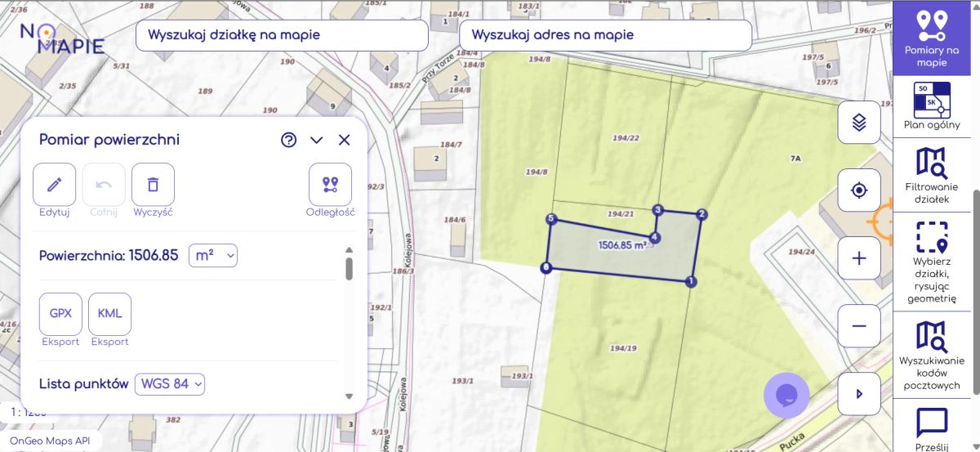The width and height of the screenshot is (980, 452).
Task: Click polygon vertex point 3
Action: tap(658, 210)
